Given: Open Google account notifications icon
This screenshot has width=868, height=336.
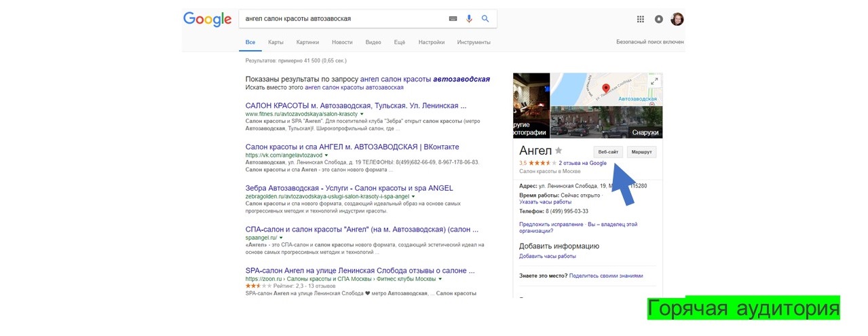Looking at the screenshot, I should pyautogui.click(x=658, y=19).
